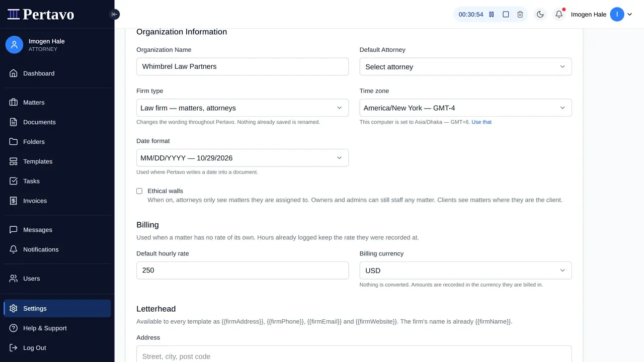Screen dimensions: 644x362
Task: Open the Firm type dropdown
Action: (x=243, y=108)
